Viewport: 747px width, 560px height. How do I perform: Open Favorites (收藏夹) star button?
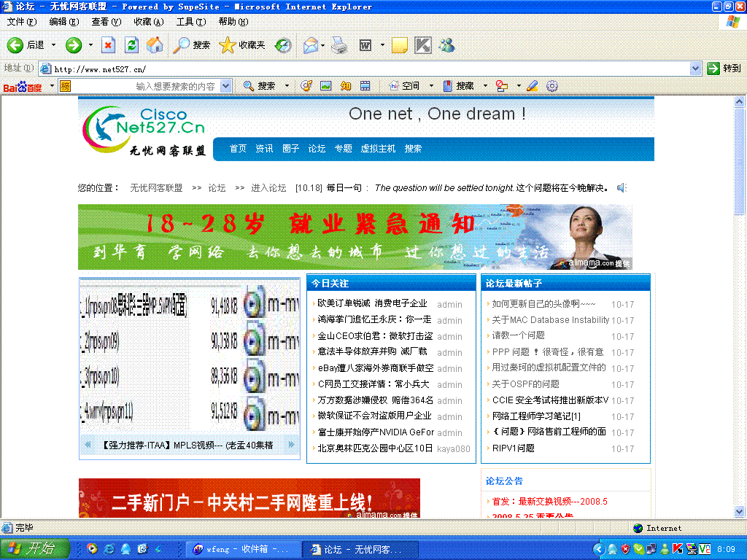pos(242,45)
